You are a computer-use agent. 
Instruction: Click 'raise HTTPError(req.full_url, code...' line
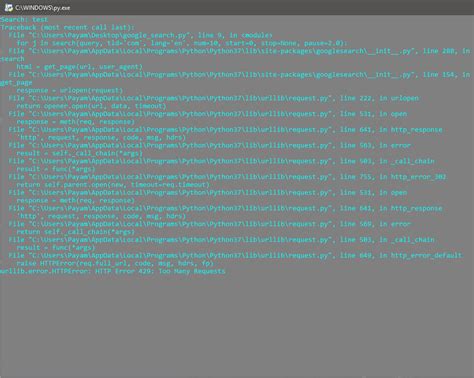click(x=115, y=263)
